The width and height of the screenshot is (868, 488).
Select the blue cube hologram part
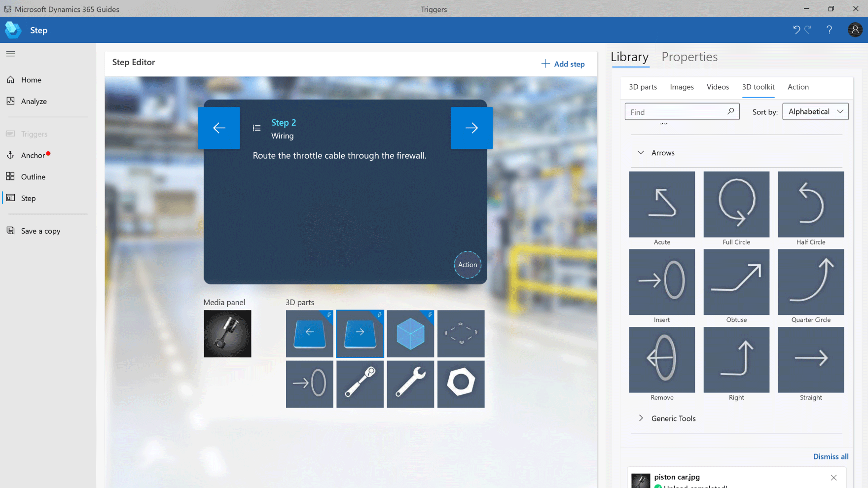[410, 334]
